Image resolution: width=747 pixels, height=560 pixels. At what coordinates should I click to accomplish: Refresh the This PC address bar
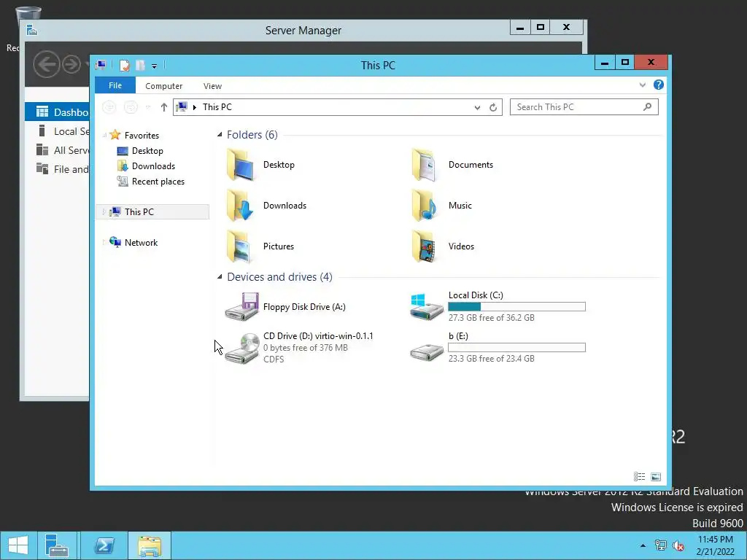pyautogui.click(x=493, y=108)
